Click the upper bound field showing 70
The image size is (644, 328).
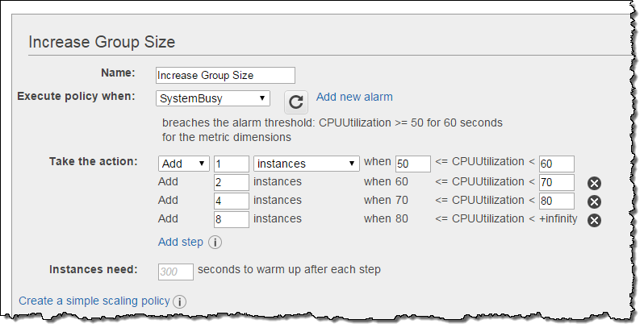pos(557,183)
